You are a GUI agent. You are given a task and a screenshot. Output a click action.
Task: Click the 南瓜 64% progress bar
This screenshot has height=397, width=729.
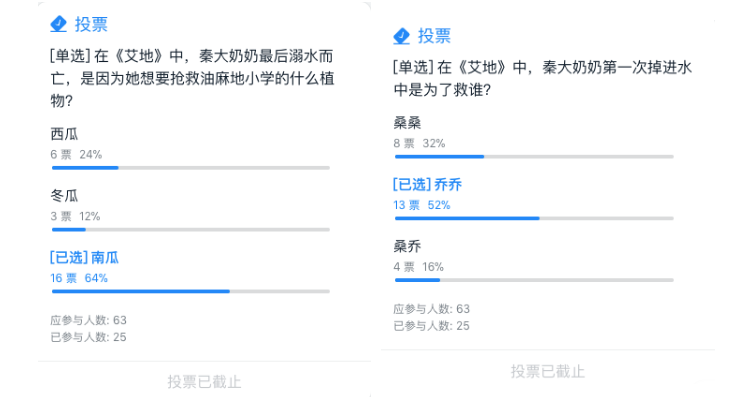(191, 291)
